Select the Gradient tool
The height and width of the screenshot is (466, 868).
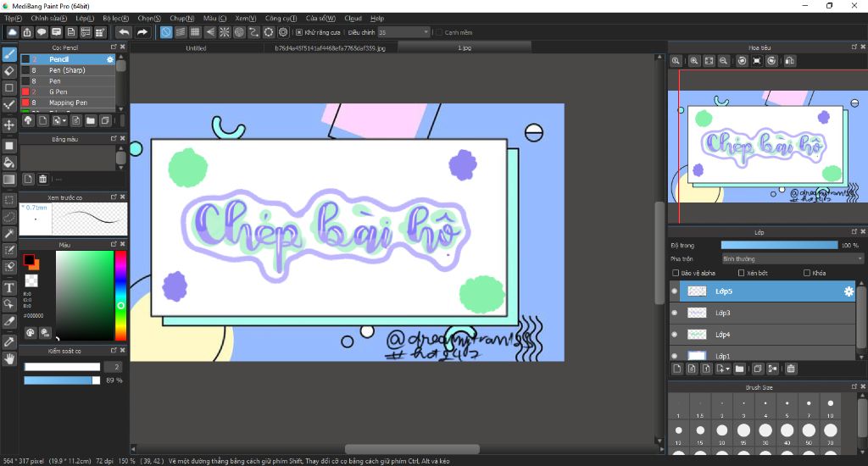(x=8, y=180)
